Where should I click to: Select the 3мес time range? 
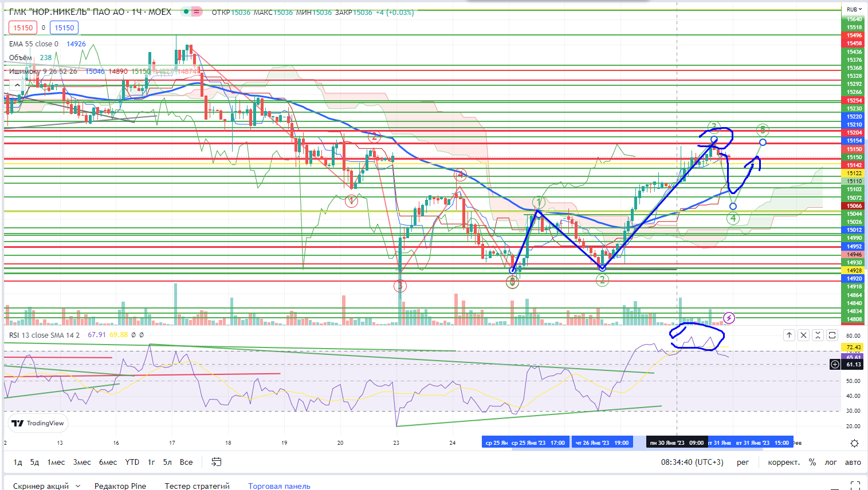[x=82, y=462]
